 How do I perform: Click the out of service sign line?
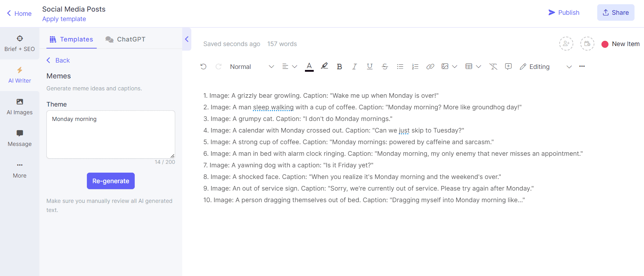tap(369, 188)
